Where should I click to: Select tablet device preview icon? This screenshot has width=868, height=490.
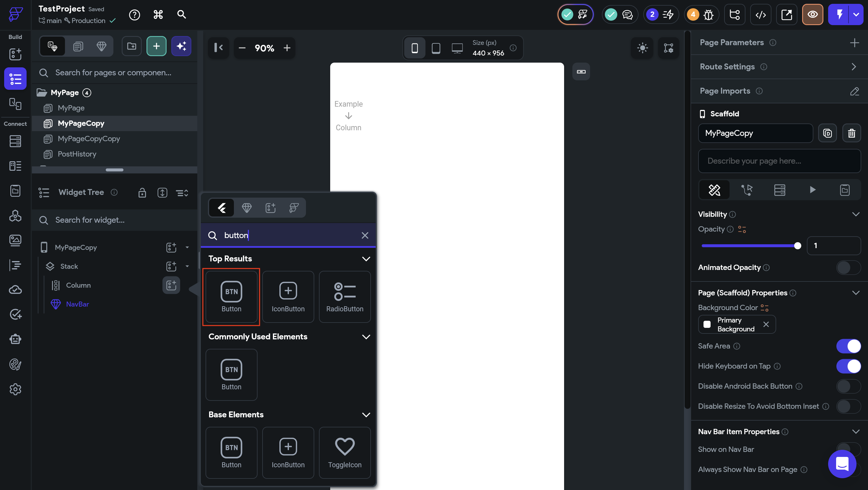point(436,48)
